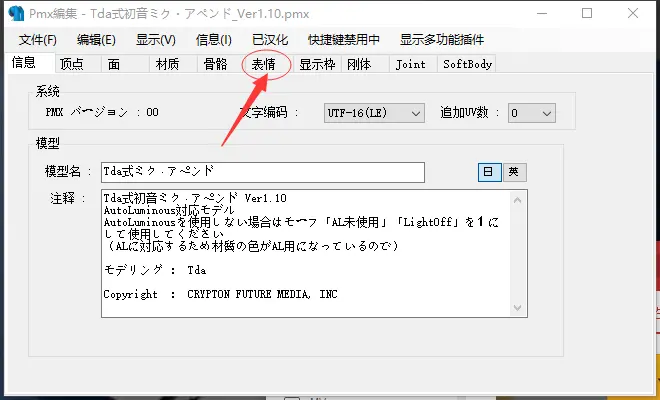Open the 显示(V) menu
660x400 pixels.
pyautogui.click(x=155, y=40)
